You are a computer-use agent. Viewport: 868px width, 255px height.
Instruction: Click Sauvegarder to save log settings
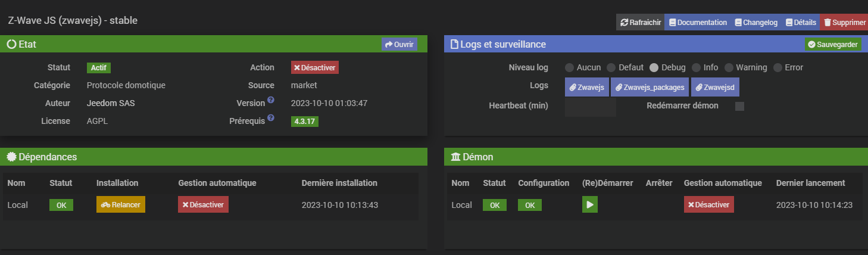click(x=833, y=45)
